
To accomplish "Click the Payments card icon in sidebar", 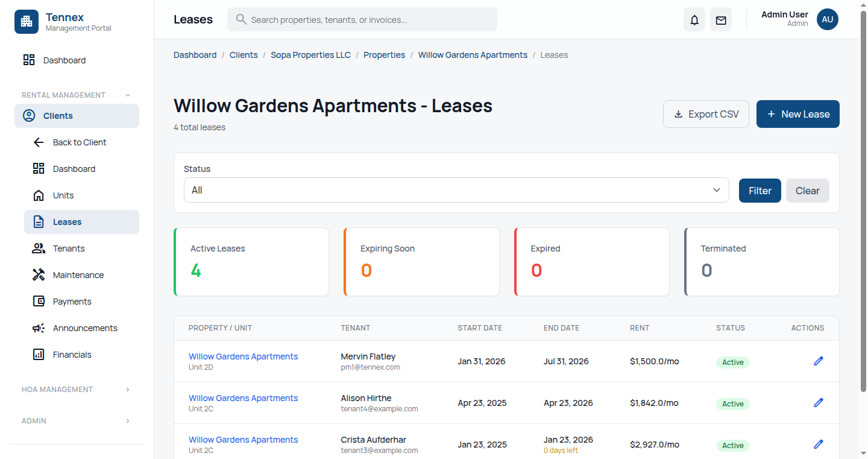I will (38, 301).
